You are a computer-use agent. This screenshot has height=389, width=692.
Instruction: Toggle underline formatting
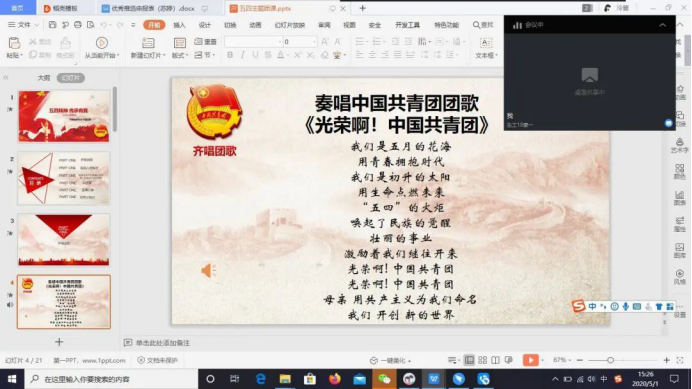(x=255, y=55)
